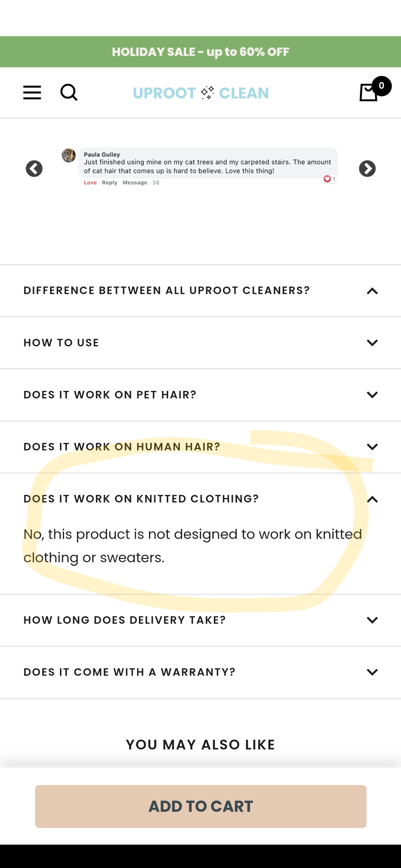Viewport: 401px width, 868px height.
Task: Advance to next review with right arrow
Action: click(367, 169)
